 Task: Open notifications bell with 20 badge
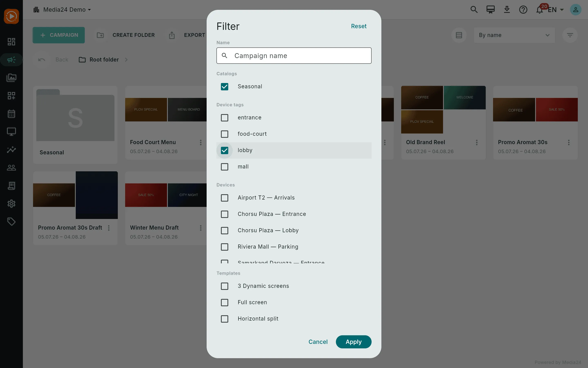(x=540, y=9)
